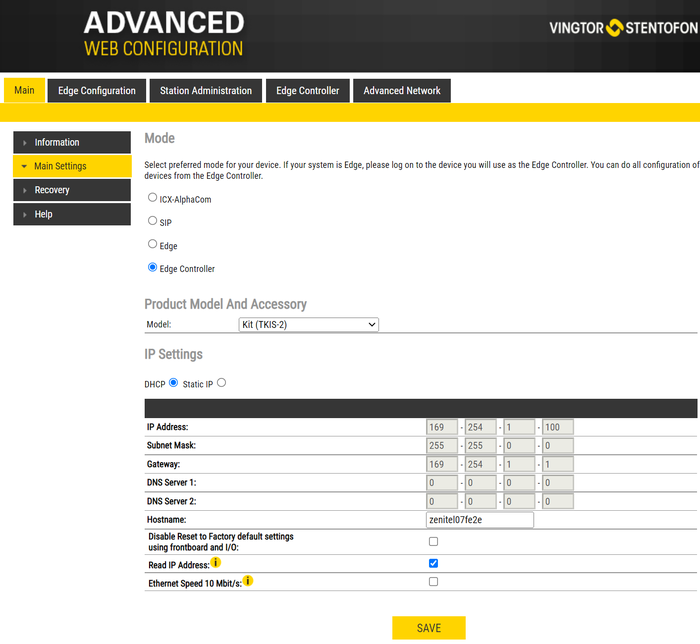Switch IP settings to Static IP
This screenshot has width=700, height=644.
[221, 382]
